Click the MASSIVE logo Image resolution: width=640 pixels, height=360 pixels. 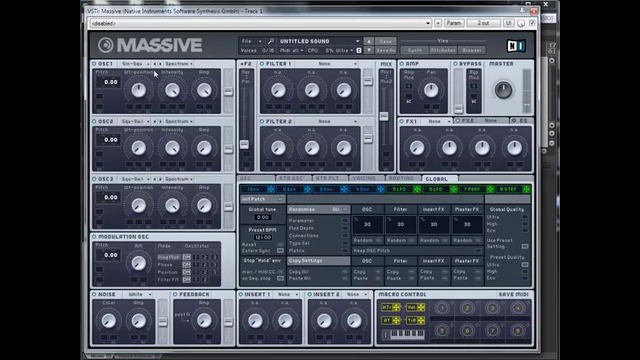click(150, 45)
